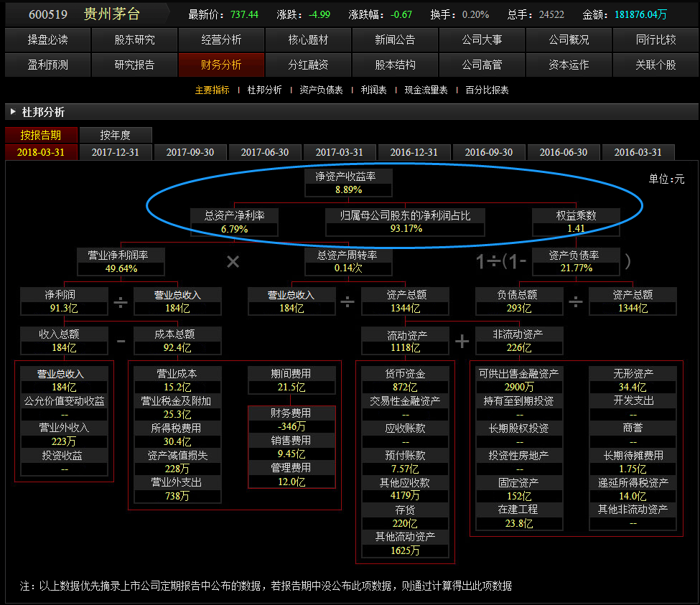The width and height of the screenshot is (700, 605).
Task: Select the 2016-12-31 report date
Action: click(414, 152)
